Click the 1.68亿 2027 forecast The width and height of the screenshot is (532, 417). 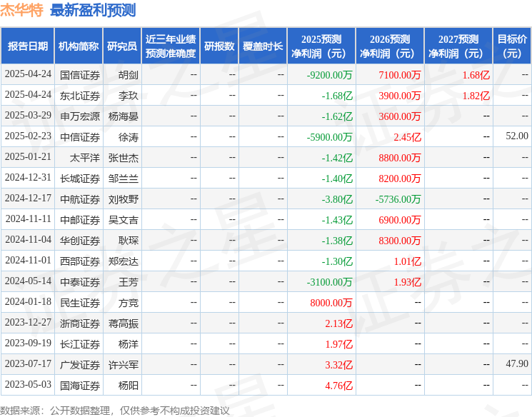476,75
